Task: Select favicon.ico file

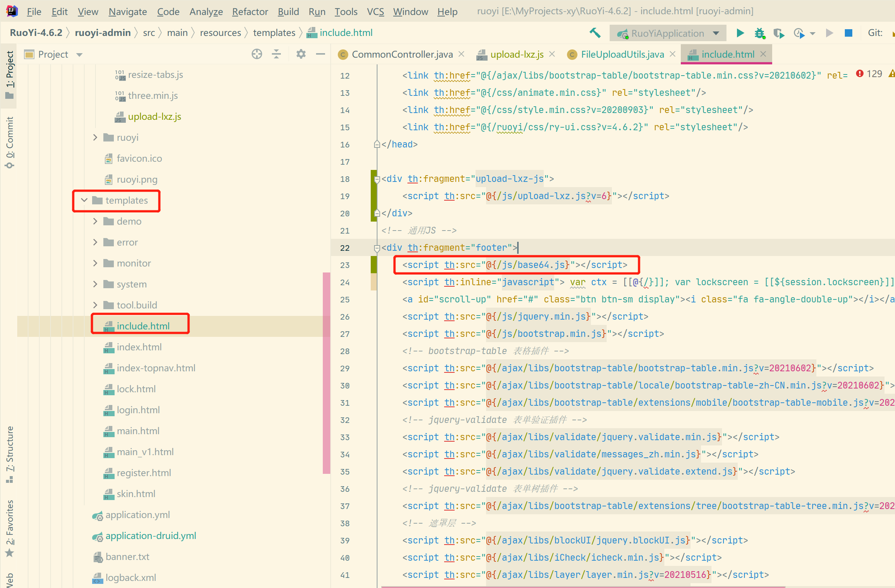Action: coord(139,158)
